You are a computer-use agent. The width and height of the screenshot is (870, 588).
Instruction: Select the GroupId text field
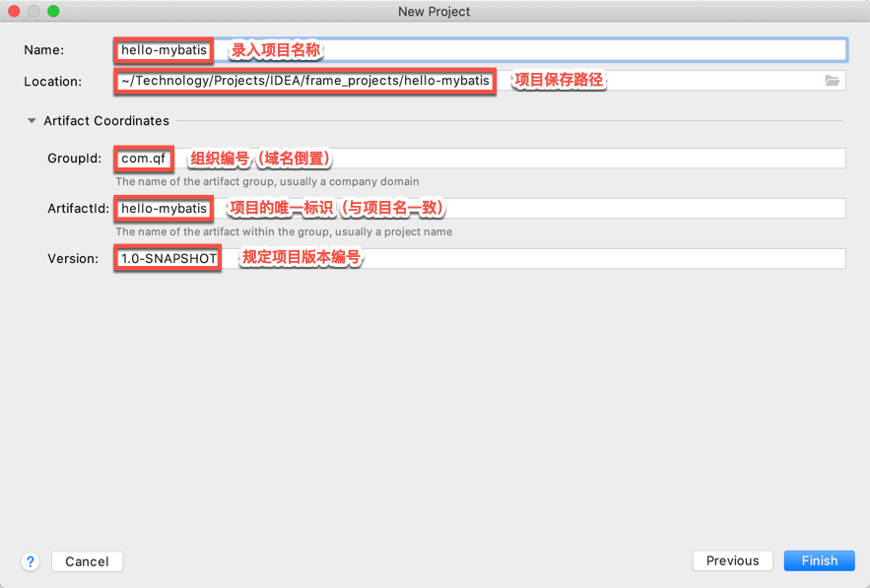tap(481, 159)
